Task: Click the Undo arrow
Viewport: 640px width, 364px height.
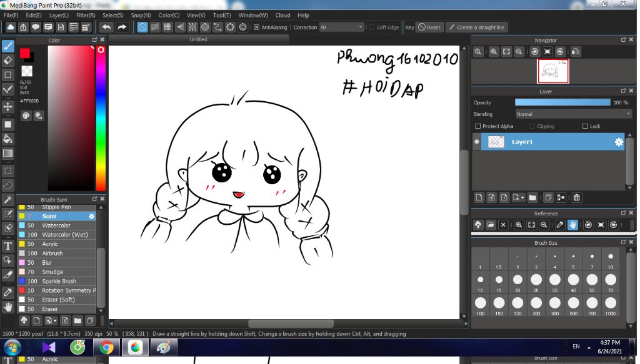Action: point(106,27)
